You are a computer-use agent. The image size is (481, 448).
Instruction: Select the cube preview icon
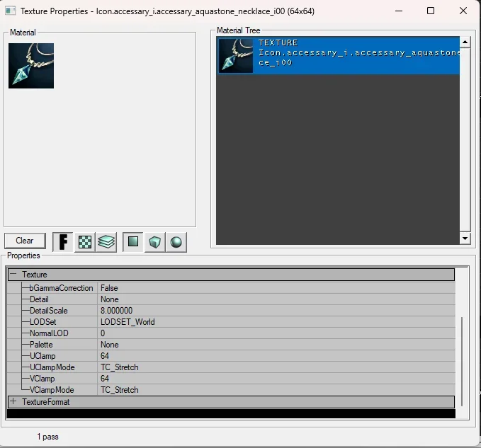click(x=154, y=242)
